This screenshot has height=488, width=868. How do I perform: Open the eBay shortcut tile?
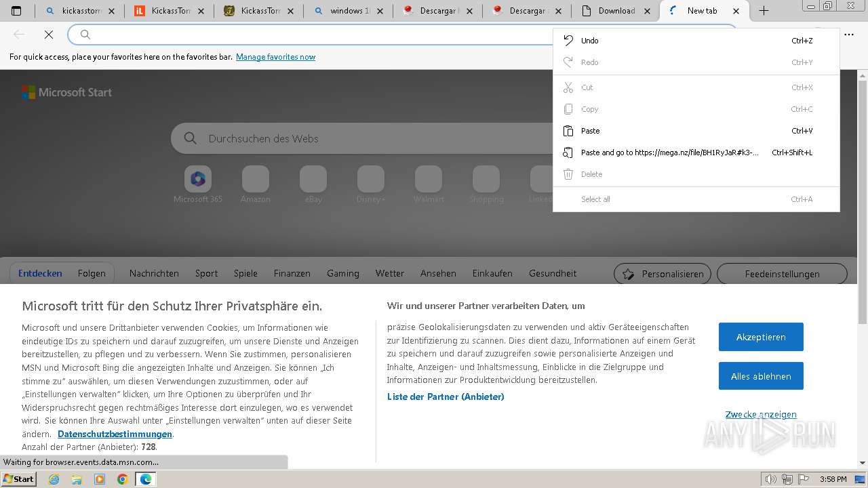[313, 184]
